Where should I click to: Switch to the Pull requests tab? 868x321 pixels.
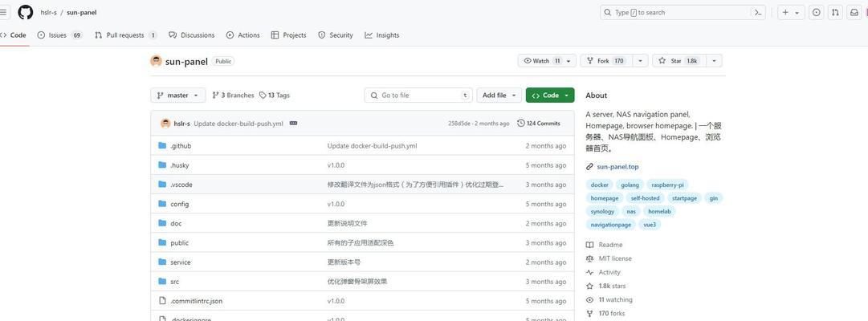pyautogui.click(x=125, y=35)
